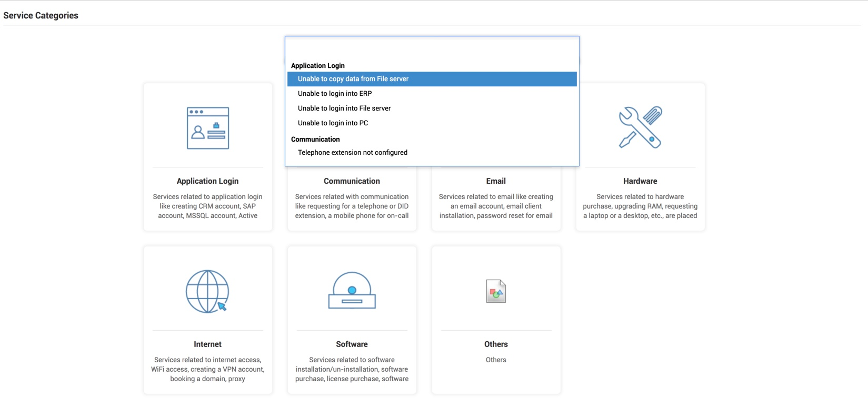868x416 pixels.
Task: Focus the search field above the suggestions list
Action: [x=432, y=48]
